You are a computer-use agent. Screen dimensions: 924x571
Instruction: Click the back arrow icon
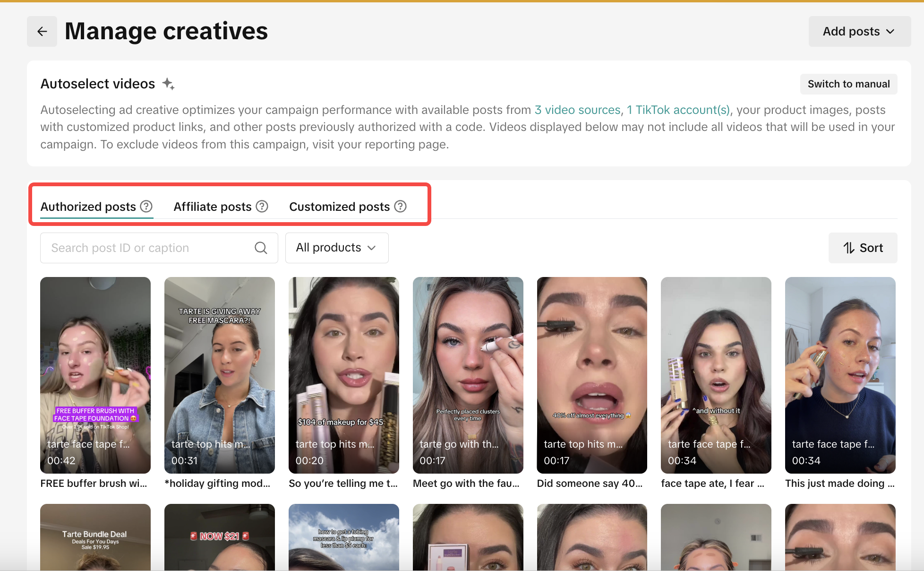point(42,31)
